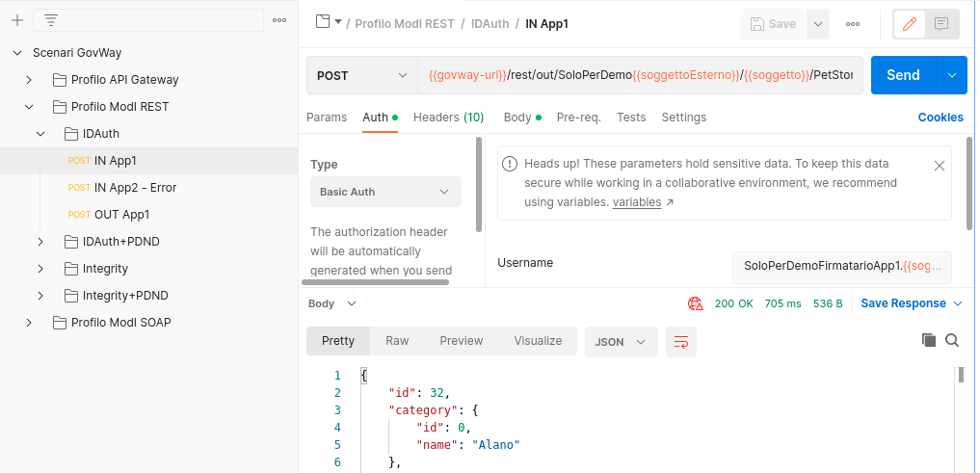
Task: Click the horizontal scrollbar in auth panel
Action: pyautogui.click(x=375, y=282)
